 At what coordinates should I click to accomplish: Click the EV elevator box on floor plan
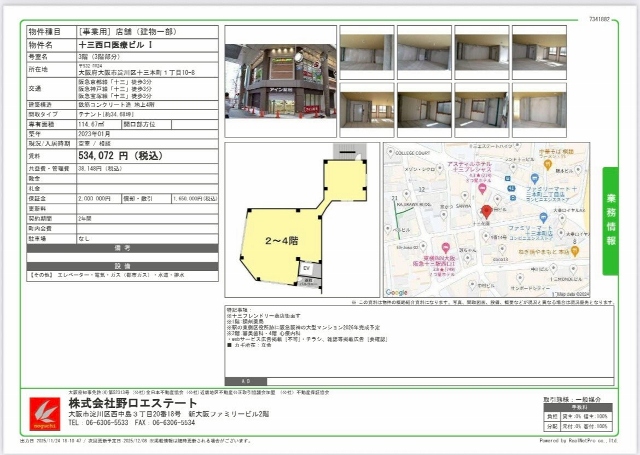(x=306, y=268)
